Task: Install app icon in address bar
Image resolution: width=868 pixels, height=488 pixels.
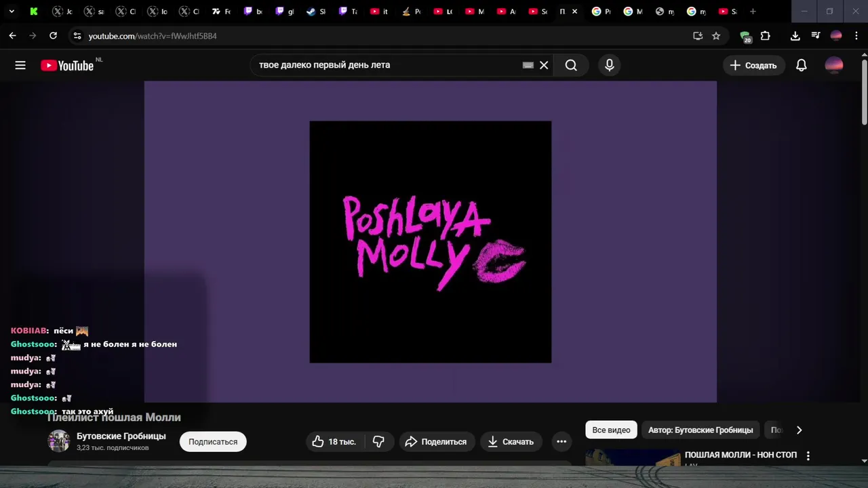Action: [x=698, y=36]
